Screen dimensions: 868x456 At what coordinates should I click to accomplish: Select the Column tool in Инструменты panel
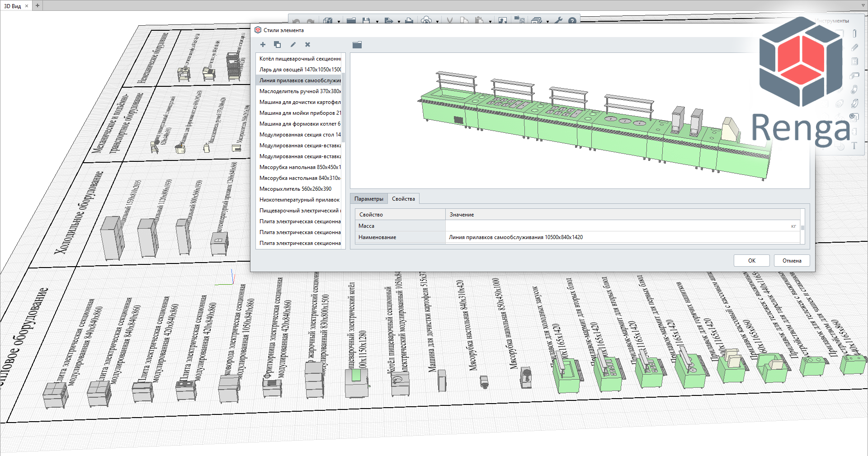(x=854, y=34)
